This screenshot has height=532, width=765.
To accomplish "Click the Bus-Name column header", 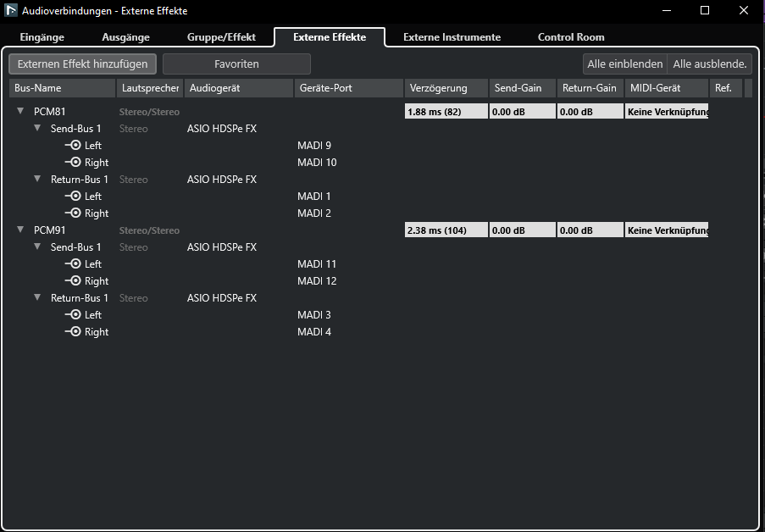I will 62,88.
